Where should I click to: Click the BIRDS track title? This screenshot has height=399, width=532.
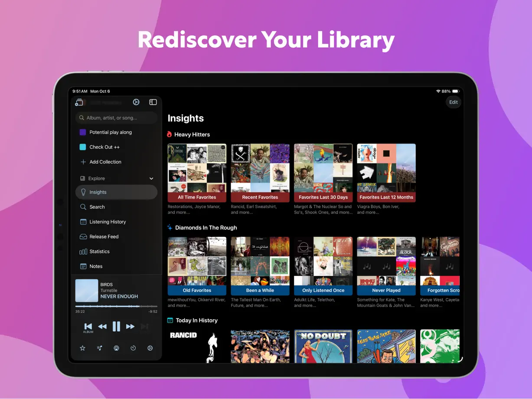point(107,285)
